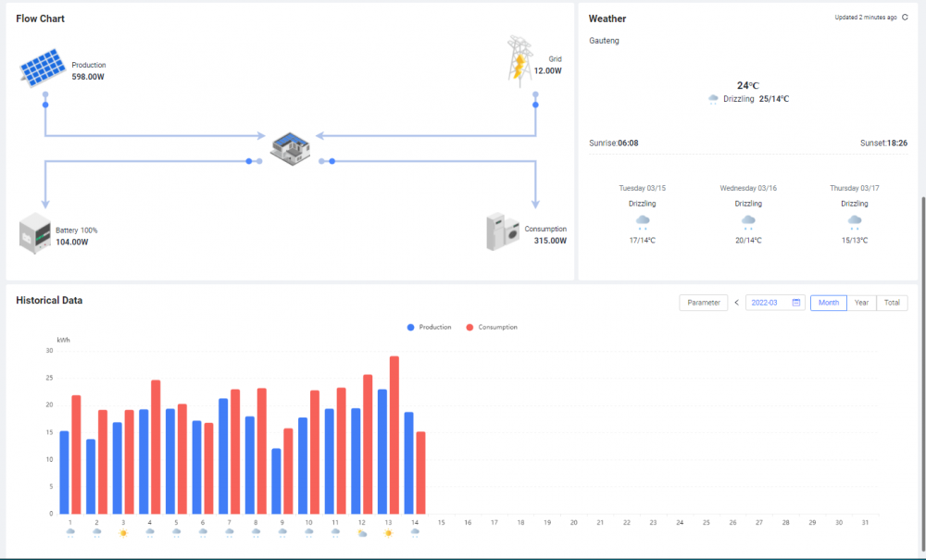Click the Grid power tower icon
The image size is (926, 560).
pos(519,61)
